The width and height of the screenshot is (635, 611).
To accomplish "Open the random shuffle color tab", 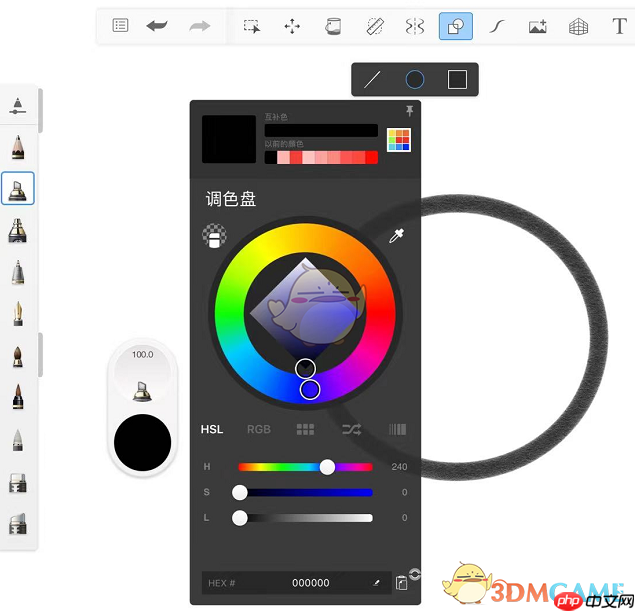I will [x=352, y=429].
